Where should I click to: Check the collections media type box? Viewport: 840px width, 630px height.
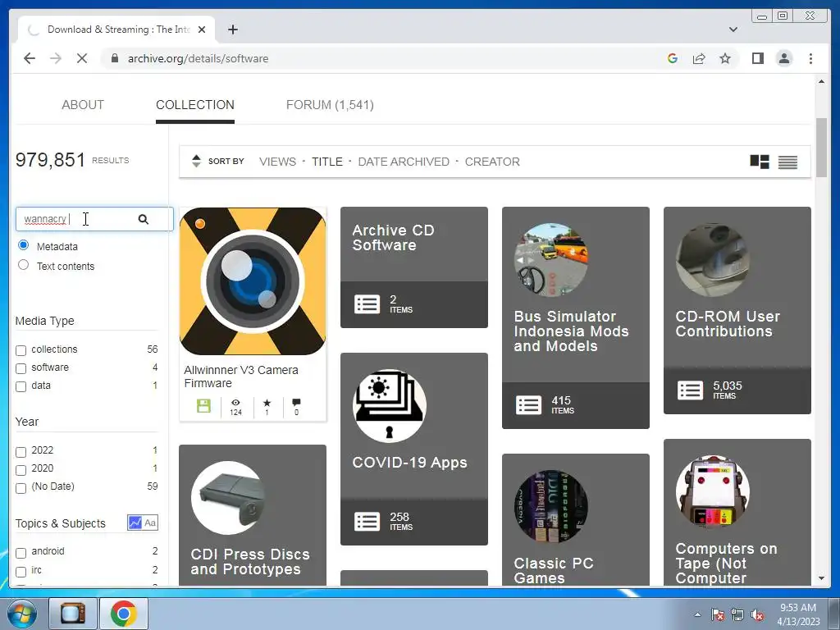click(21, 350)
